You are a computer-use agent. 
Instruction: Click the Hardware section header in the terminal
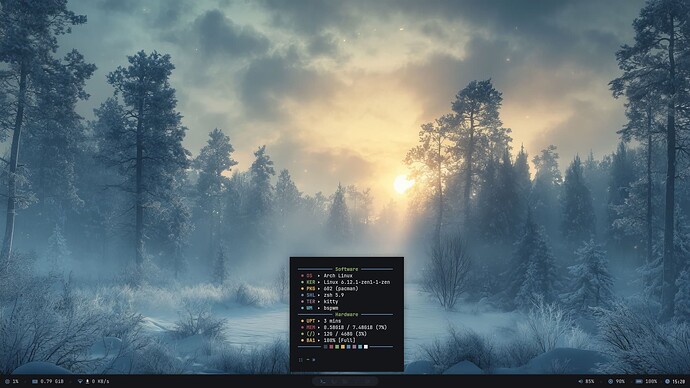346,315
